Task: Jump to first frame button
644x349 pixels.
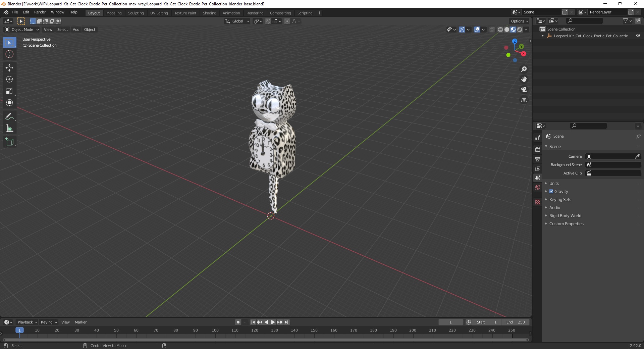Action: (253, 322)
